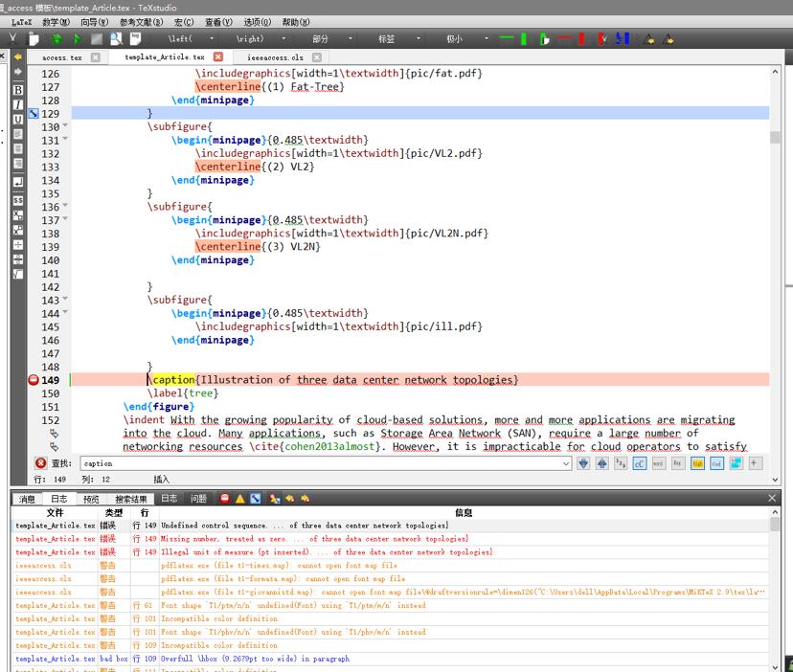This screenshot has height=672, width=793.
Task: Insert a square root symbol
Action: coord(18,275)
